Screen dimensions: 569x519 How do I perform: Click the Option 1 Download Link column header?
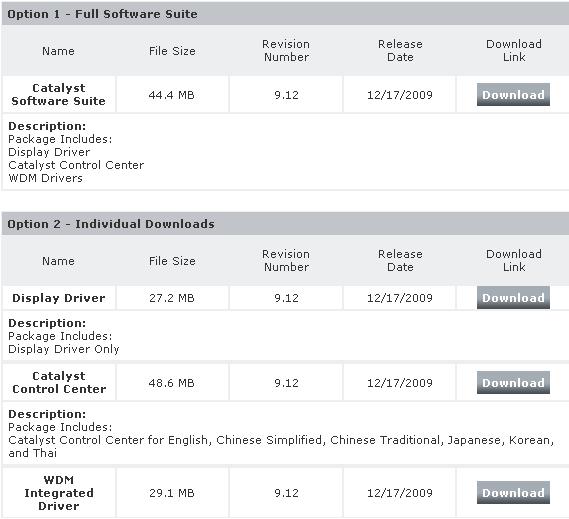click(514, 50)
